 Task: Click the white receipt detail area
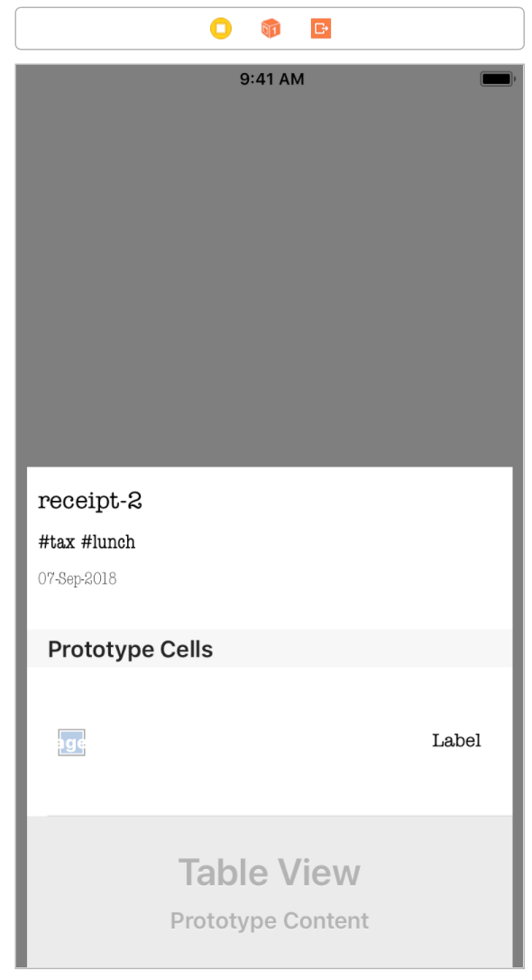(x=269, y=605)
